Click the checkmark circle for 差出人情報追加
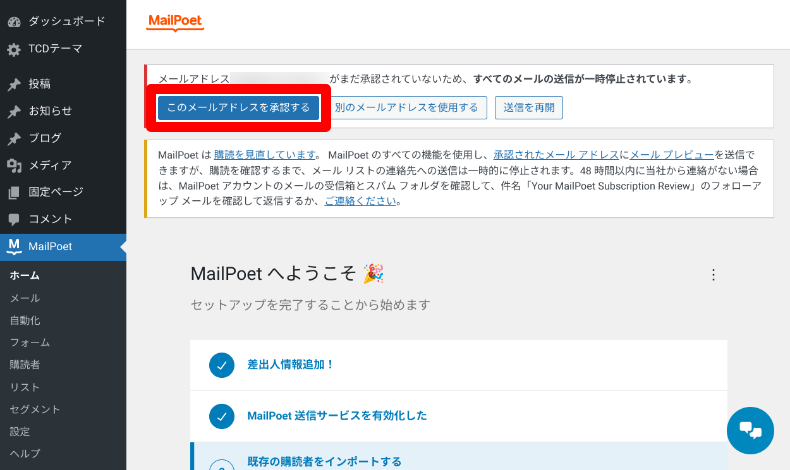Image resolution: width=790 pixels, height=470 pixels. coord(222,365)
